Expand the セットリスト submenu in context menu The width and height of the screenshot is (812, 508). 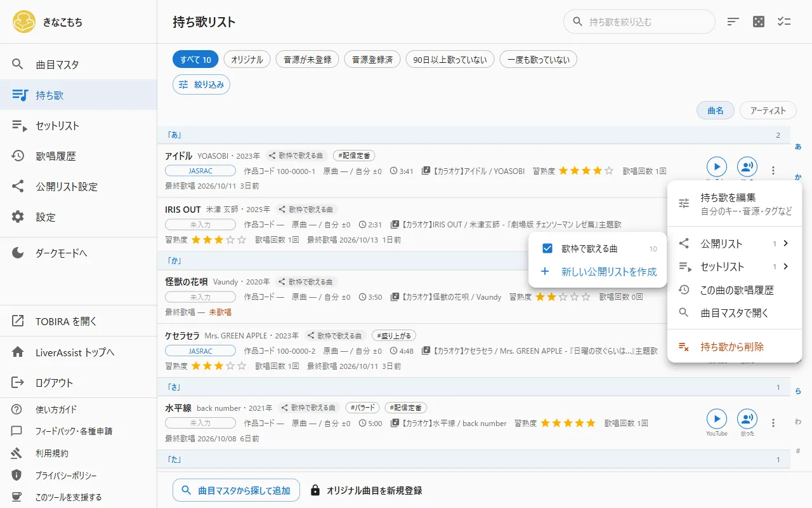[735, 267]
